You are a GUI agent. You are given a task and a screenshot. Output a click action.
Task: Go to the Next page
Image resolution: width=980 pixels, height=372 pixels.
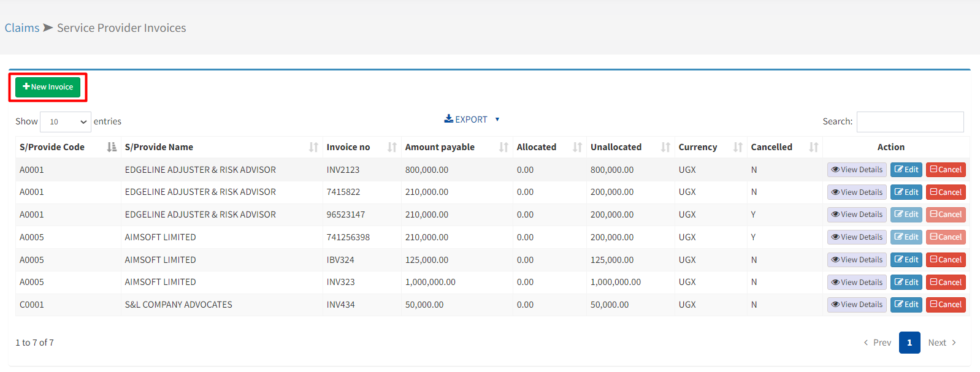(941, 343)
